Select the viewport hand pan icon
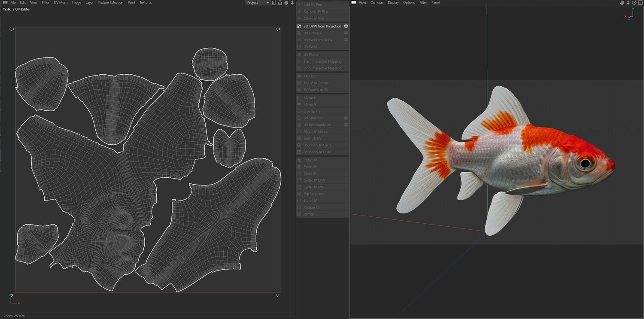 coord(622,3)
